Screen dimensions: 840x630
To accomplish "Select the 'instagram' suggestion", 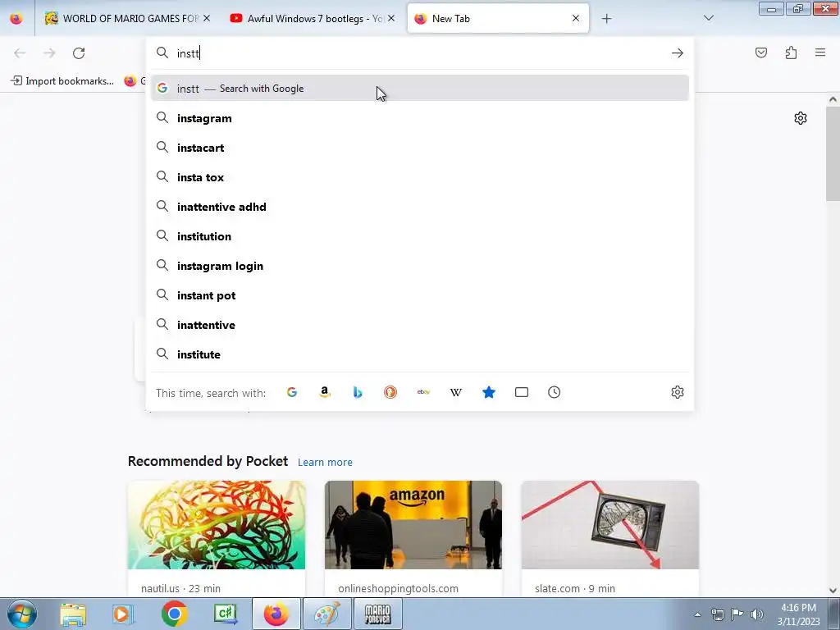I will [x=419, y=118].
